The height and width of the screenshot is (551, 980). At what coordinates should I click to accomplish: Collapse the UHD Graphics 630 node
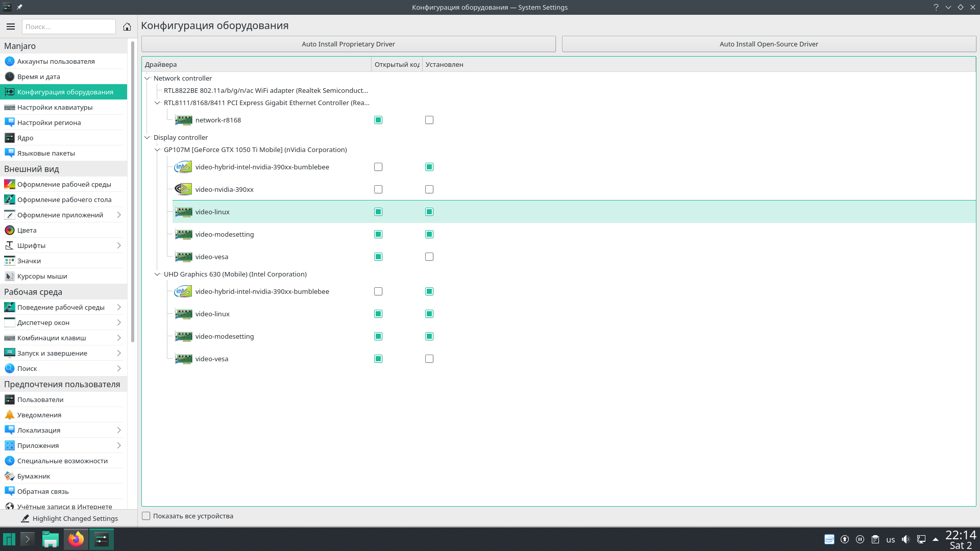[x=157, y=274]
